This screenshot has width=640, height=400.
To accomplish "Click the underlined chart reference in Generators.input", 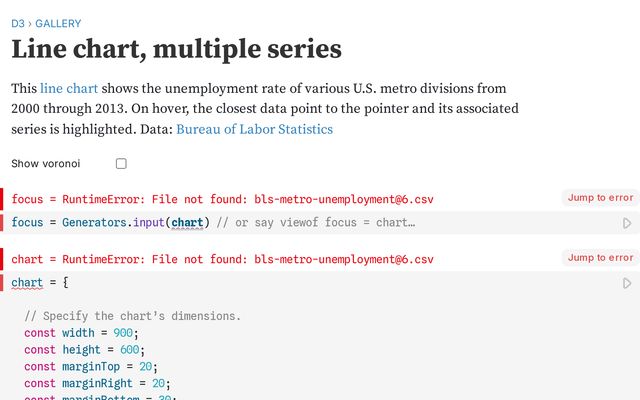I will (187, 223).
